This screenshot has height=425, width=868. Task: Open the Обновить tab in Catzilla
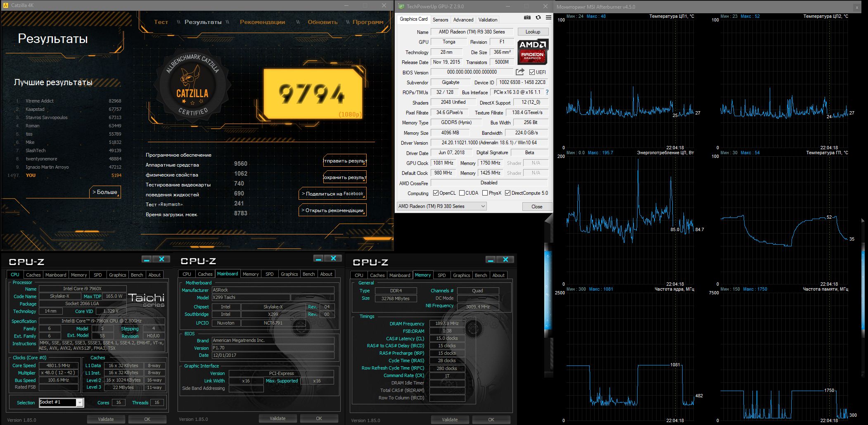click(323, 22)
